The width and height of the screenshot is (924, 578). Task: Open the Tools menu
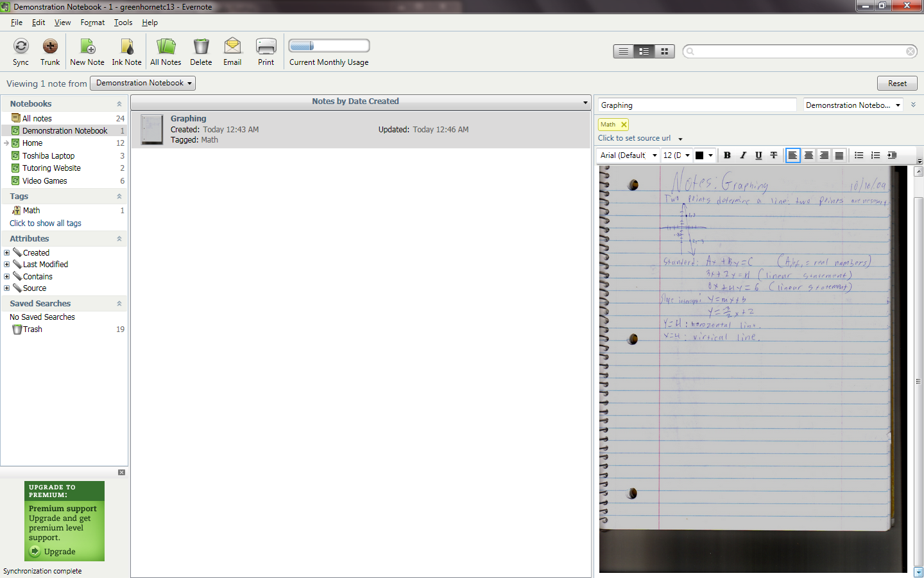click(x=123, y=22)
